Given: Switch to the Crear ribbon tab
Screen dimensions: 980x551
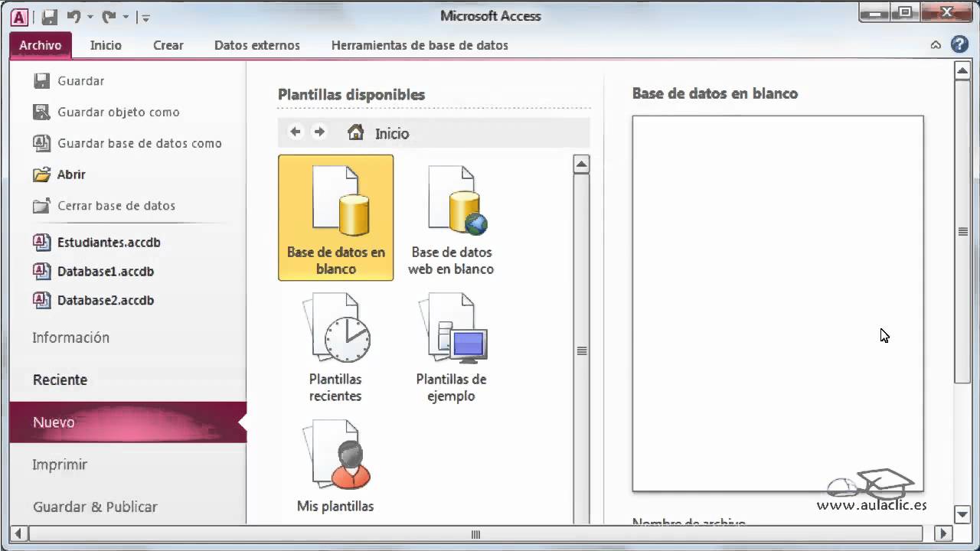Looking at the screenshot, I should coord(168,45).
